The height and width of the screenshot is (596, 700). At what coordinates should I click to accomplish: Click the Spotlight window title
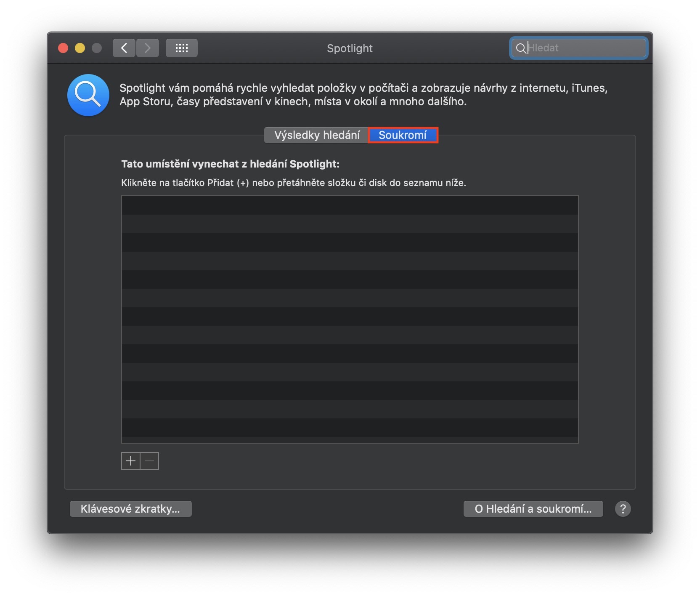350,48
